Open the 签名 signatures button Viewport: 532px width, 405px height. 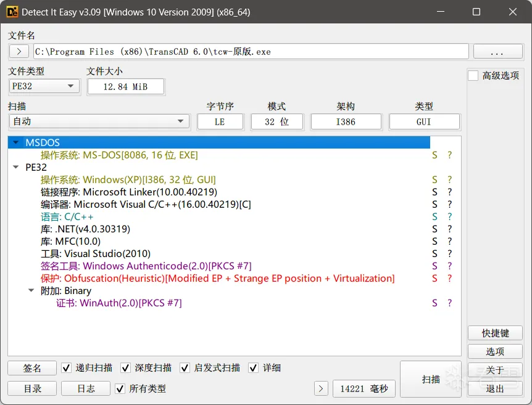32,368
